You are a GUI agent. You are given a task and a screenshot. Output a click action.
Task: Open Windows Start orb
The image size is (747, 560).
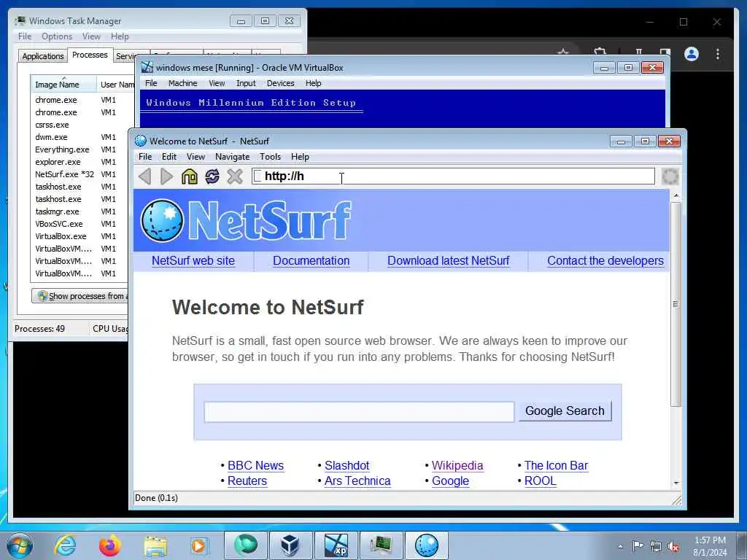coord(20,545)
